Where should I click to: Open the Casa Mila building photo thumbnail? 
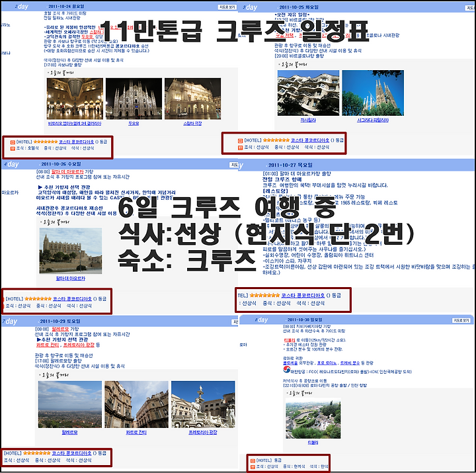(x=308, y=93)
